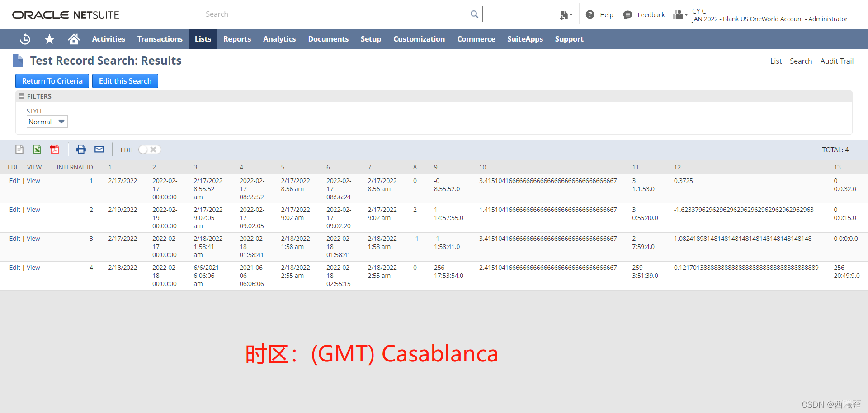Open the Transactions menu
The image size is (868, 413).
point(160,39)
